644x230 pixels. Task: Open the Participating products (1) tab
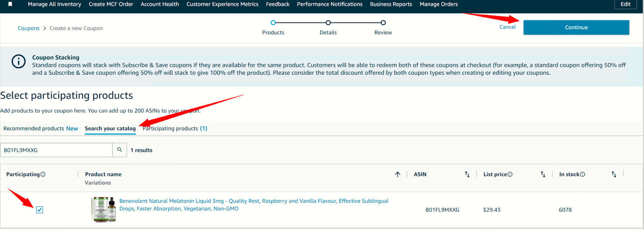(175, 129)
